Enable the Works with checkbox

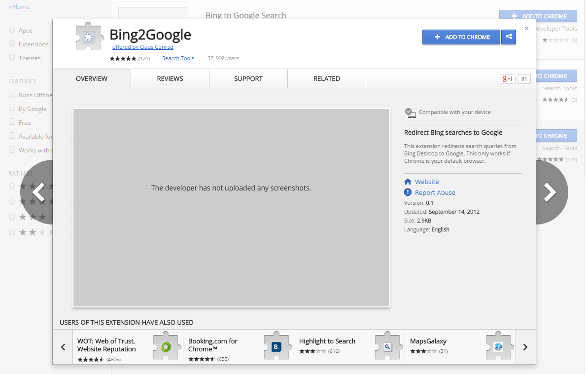coord(12,150)
